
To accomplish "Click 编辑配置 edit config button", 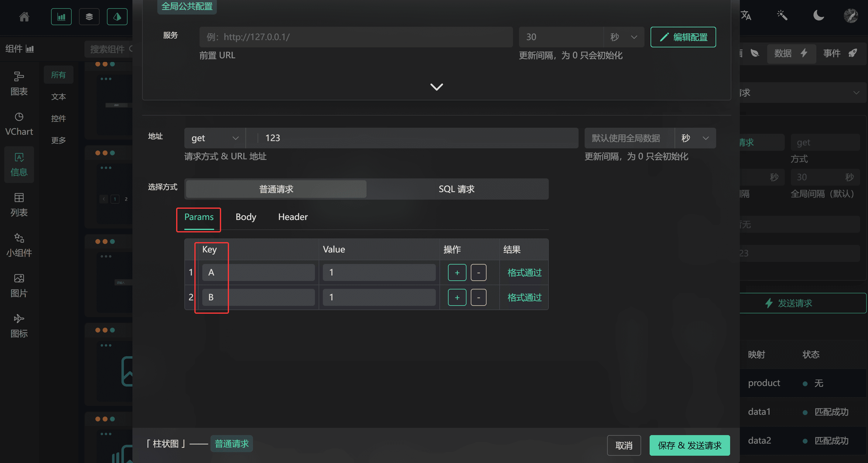I will [x=683, y=37].
